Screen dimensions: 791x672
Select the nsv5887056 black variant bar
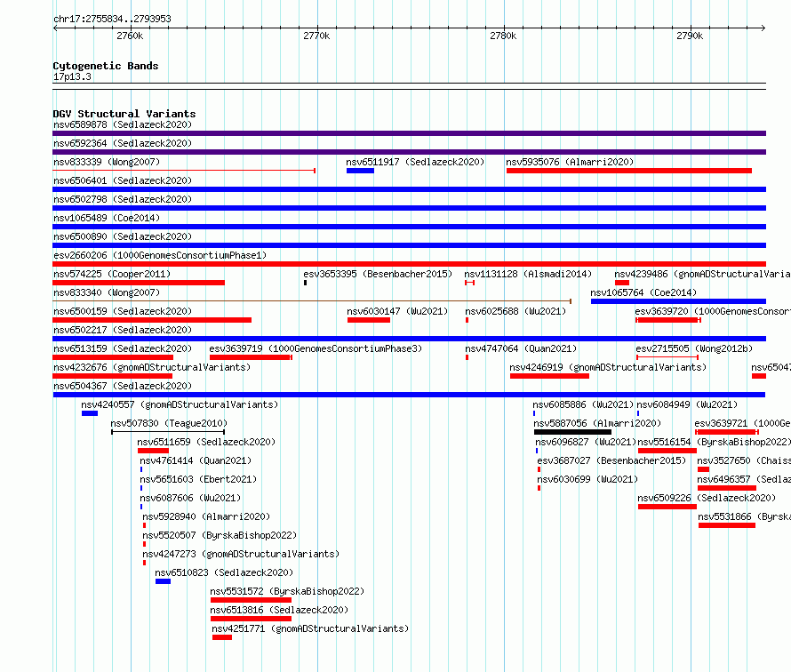click(572, 432)
